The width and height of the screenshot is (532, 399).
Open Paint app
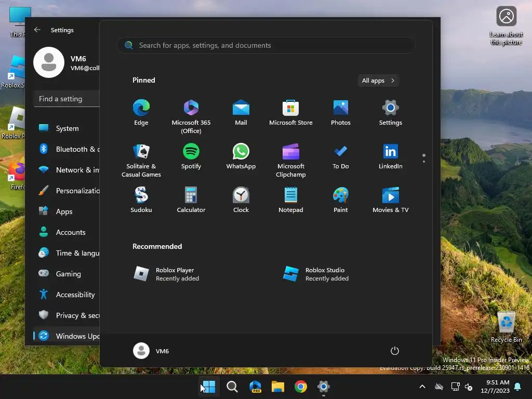pos(341,200)
